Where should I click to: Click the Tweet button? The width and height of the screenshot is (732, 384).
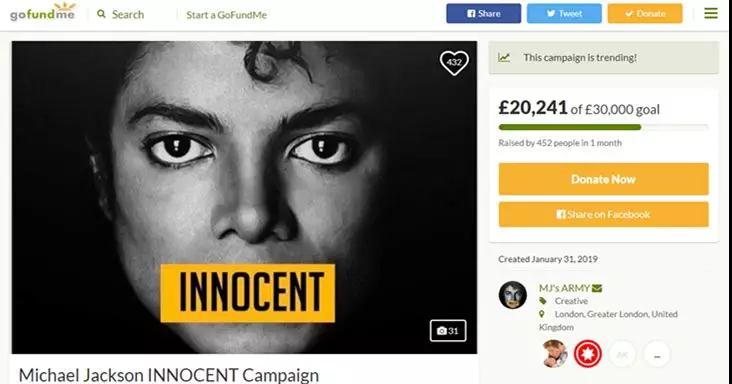click(x=564, y=14)
